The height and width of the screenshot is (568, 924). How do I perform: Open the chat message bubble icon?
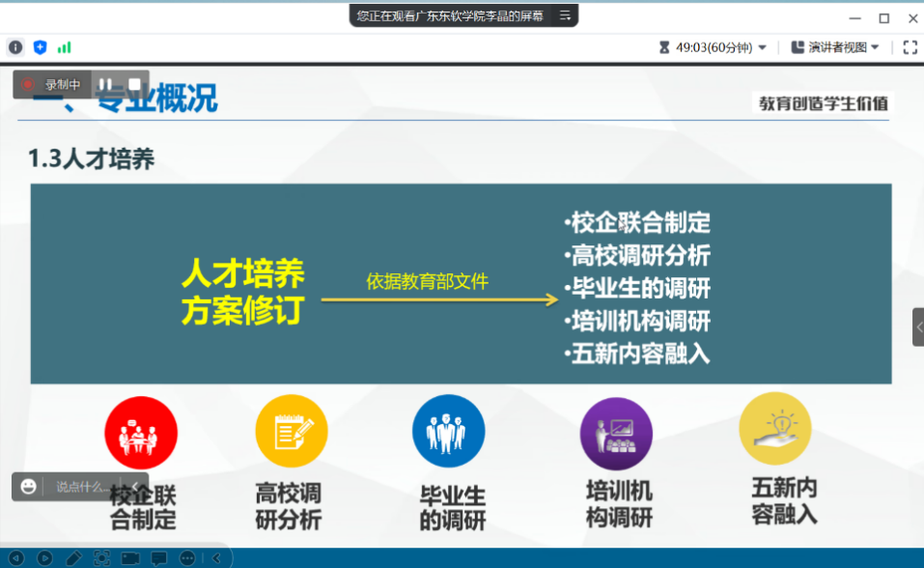157,557
